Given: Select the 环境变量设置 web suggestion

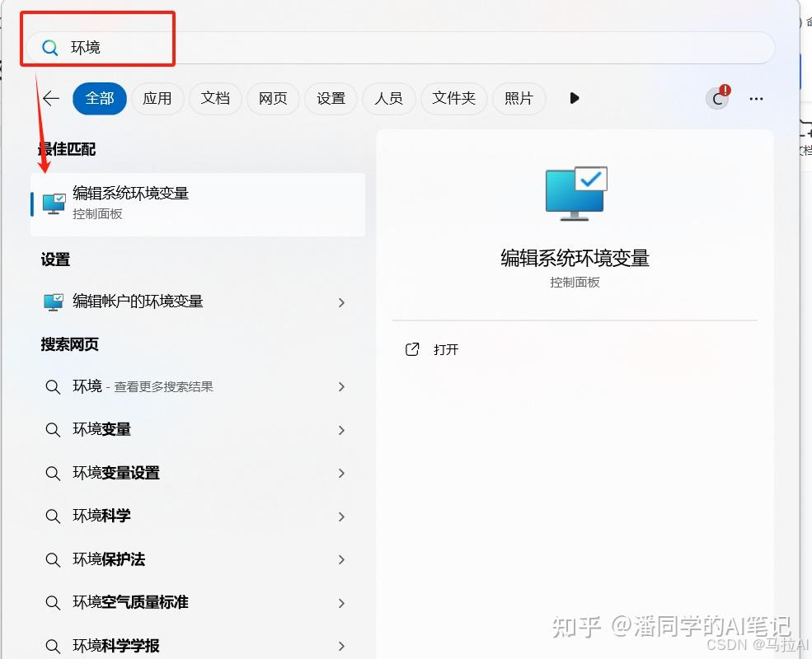Looking at the screenshot, I should (198, 473).
